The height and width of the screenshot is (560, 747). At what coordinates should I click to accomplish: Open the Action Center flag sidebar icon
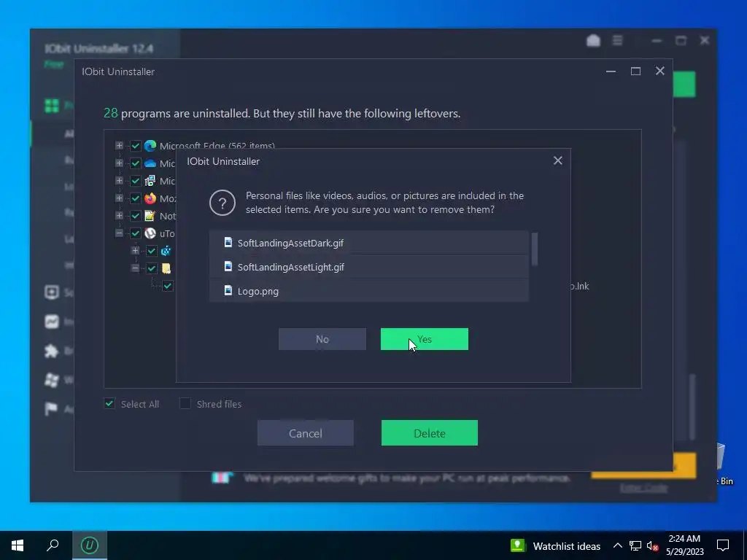pos(51,408)
